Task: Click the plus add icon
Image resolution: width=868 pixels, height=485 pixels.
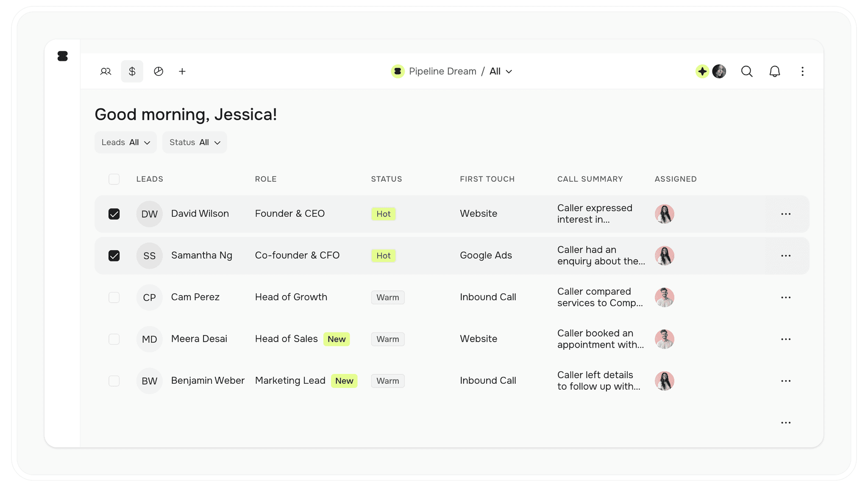Action: coord(182,71)
